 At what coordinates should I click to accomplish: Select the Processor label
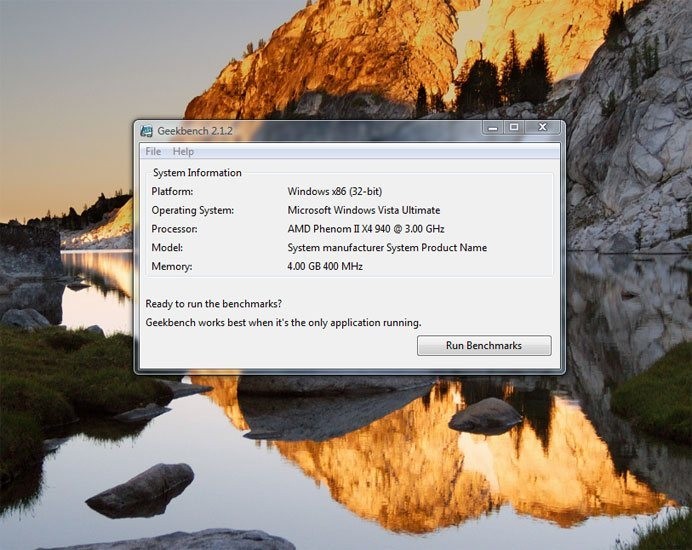coord(176,229)
